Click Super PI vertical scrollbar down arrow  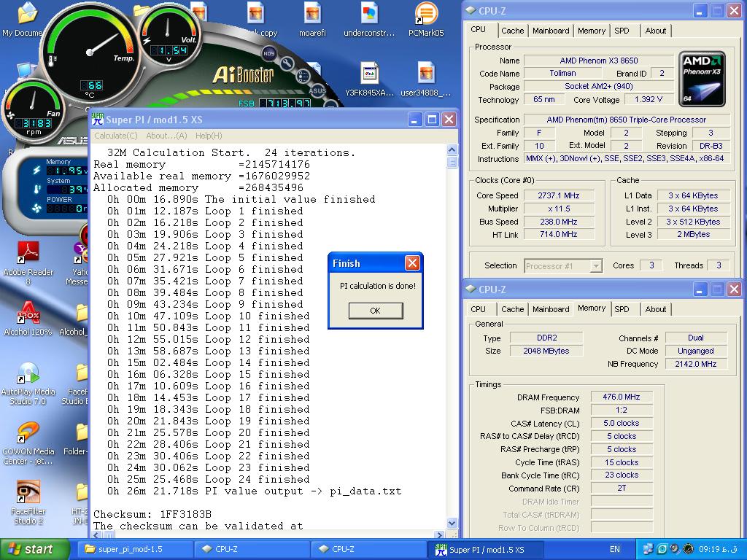click(x=452, y=522)
